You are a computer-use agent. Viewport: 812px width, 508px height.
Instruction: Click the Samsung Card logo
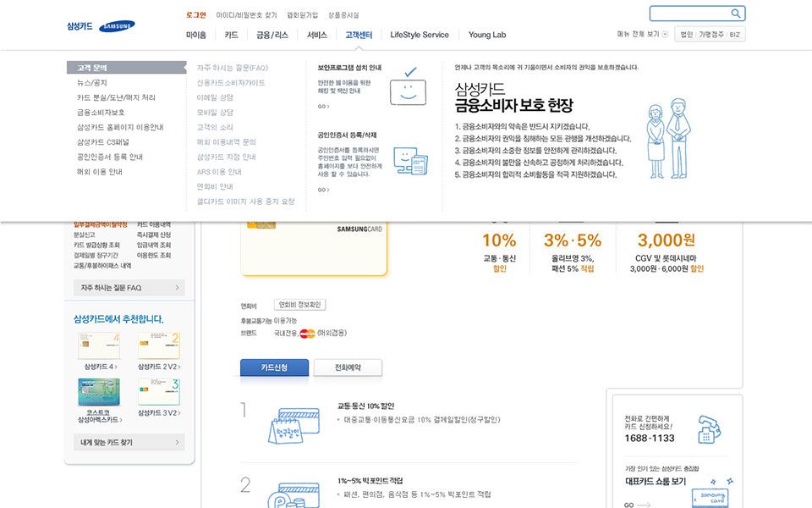click(101, 26)
